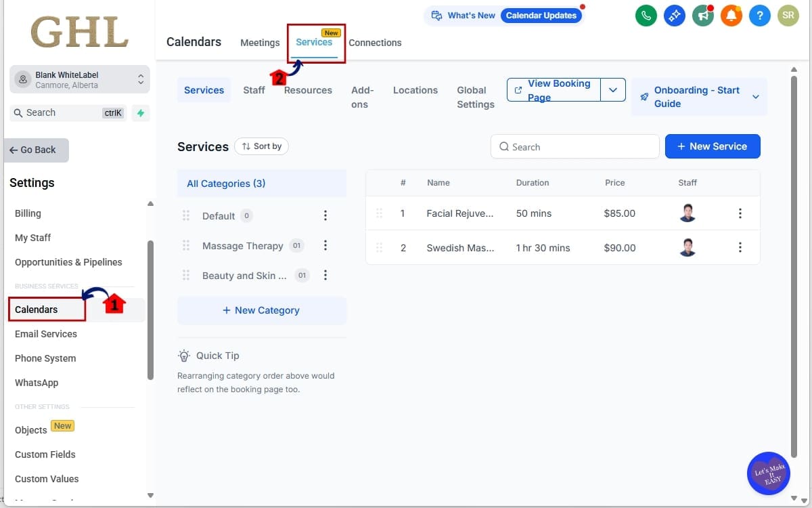
Task: Click the megaphone announcements icon
Action: coord(703,15)
